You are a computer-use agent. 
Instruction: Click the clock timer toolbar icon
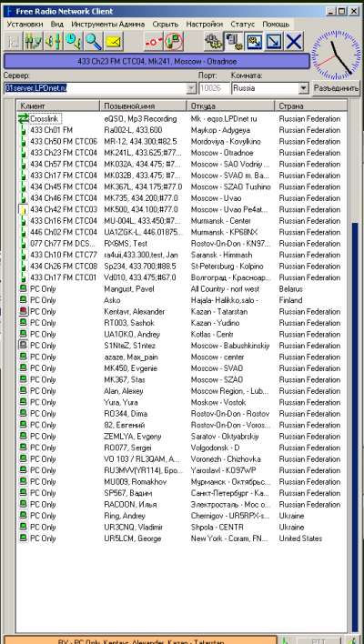click(74, 42)
